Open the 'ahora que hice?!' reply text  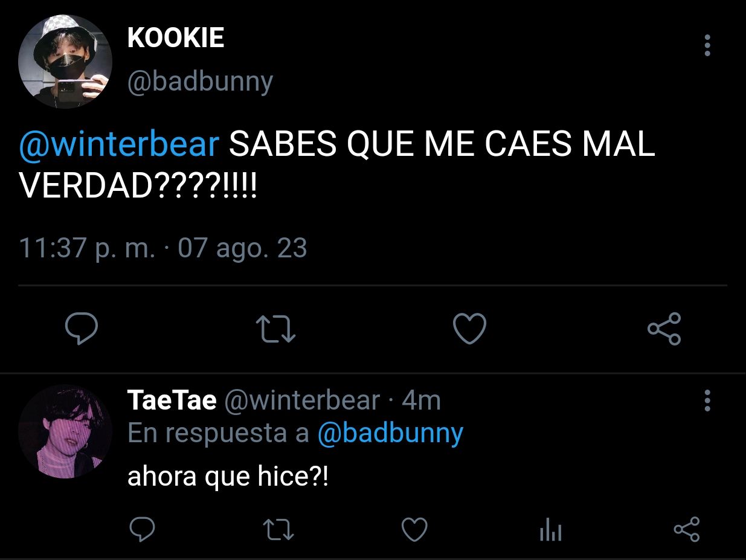coord(228,477)
